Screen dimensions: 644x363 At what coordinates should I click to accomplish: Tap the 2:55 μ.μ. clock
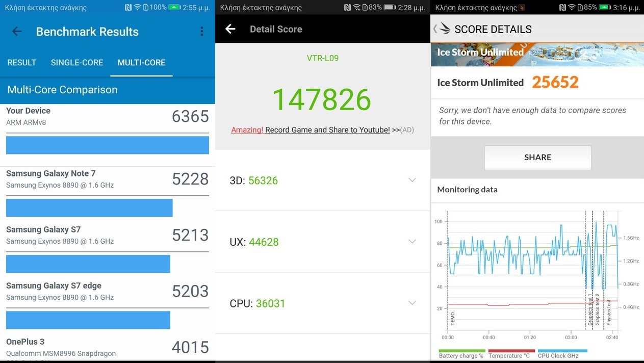[x=196, y=8]
